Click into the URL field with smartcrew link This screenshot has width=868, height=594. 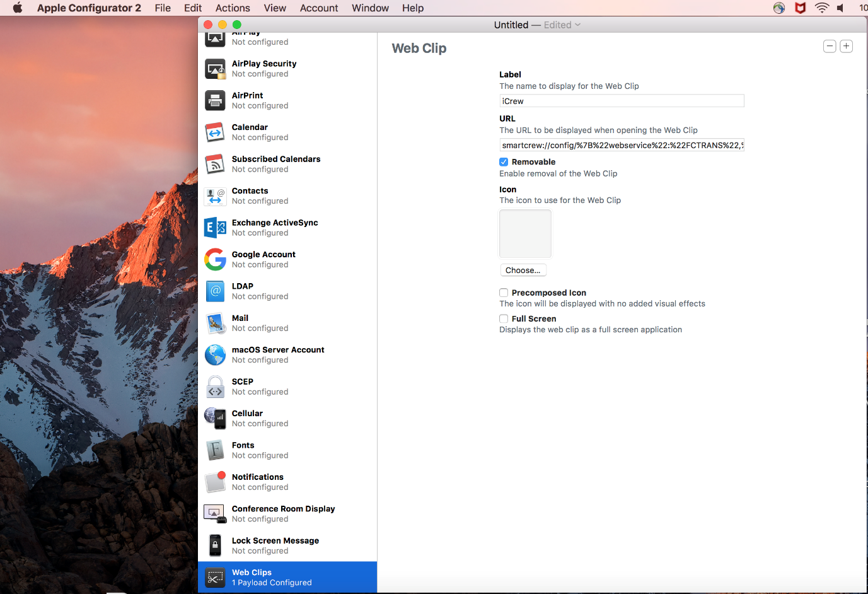tap(622, 145)
